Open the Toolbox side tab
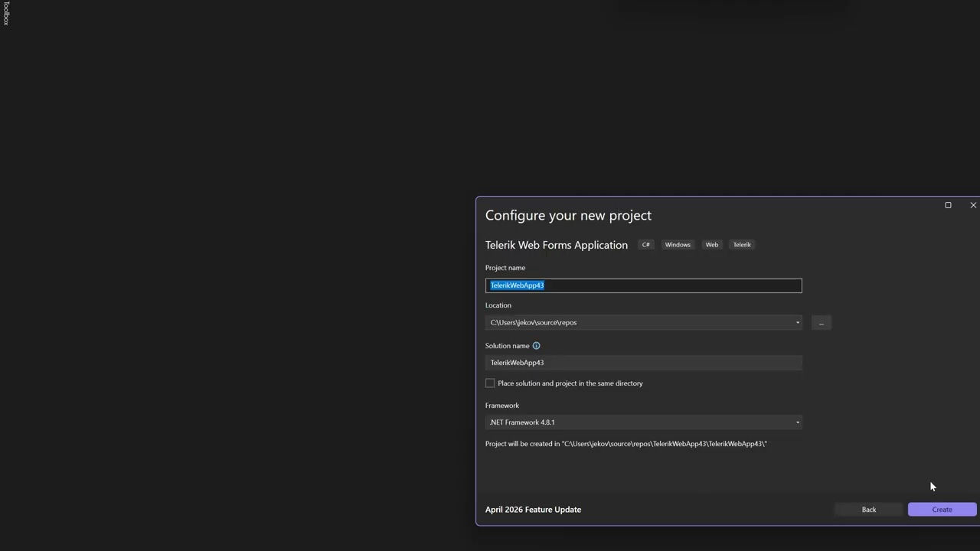980x551 pixels. click(x=5, y=14)
